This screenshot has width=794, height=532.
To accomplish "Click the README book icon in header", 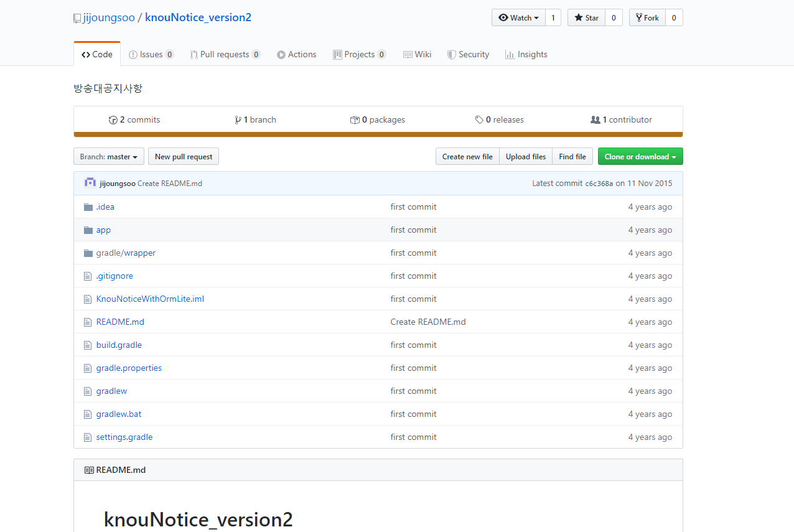I will click(x=89, y=470).
